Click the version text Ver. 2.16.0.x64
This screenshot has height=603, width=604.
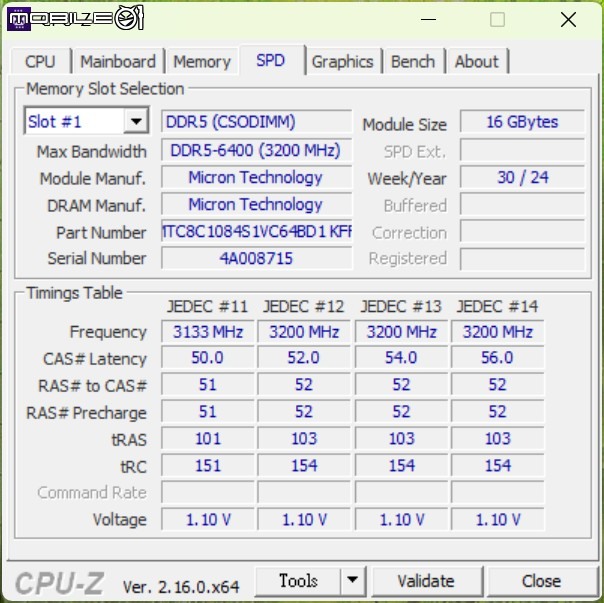[181, 587]
